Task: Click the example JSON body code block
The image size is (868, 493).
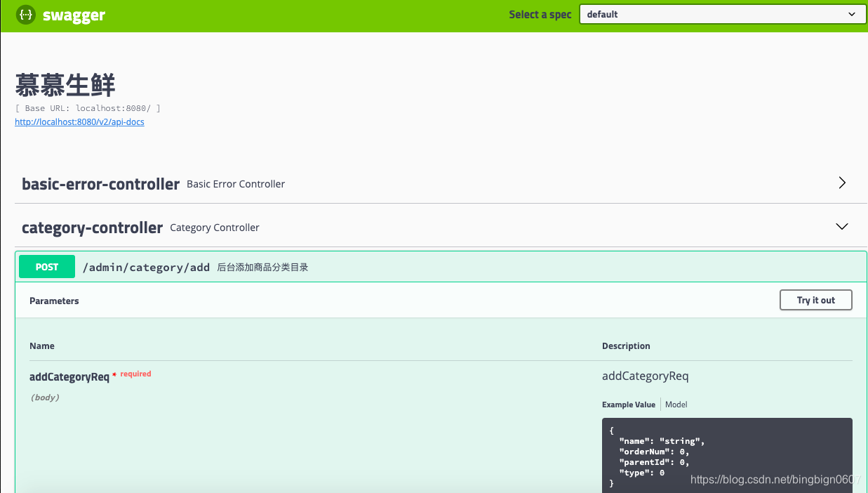Action: (727, 456)
